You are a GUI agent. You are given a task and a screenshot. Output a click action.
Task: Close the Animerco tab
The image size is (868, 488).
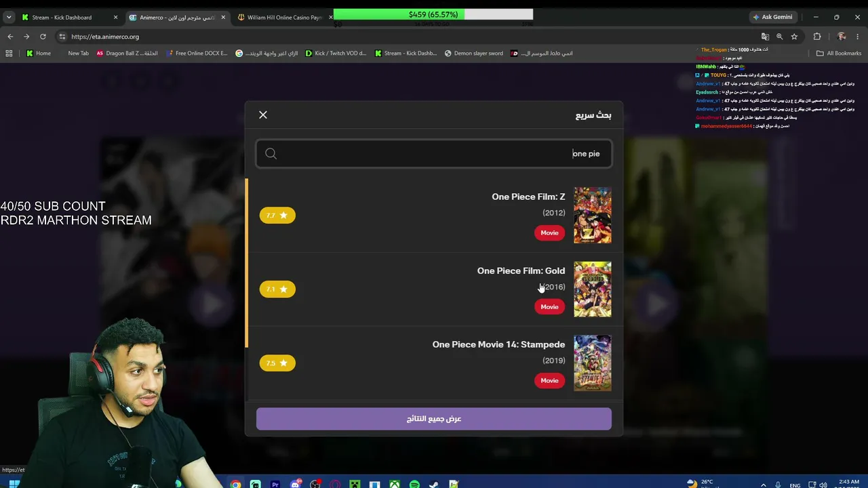[x=223, y=18]
